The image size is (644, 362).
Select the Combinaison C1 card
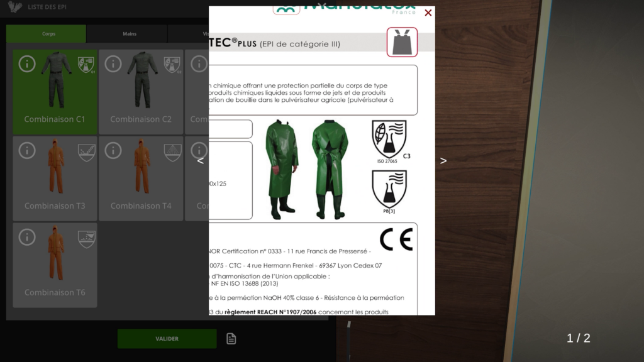click(55, 92)
